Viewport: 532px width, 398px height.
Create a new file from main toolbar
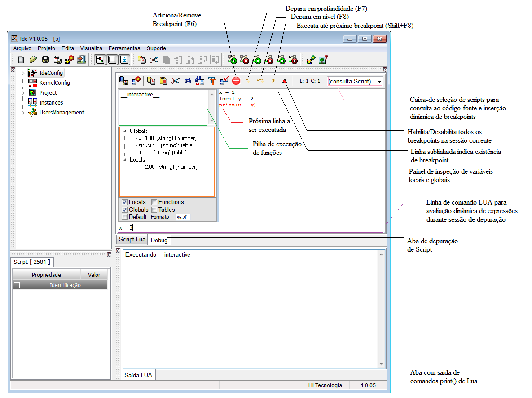tap(21, 60)
